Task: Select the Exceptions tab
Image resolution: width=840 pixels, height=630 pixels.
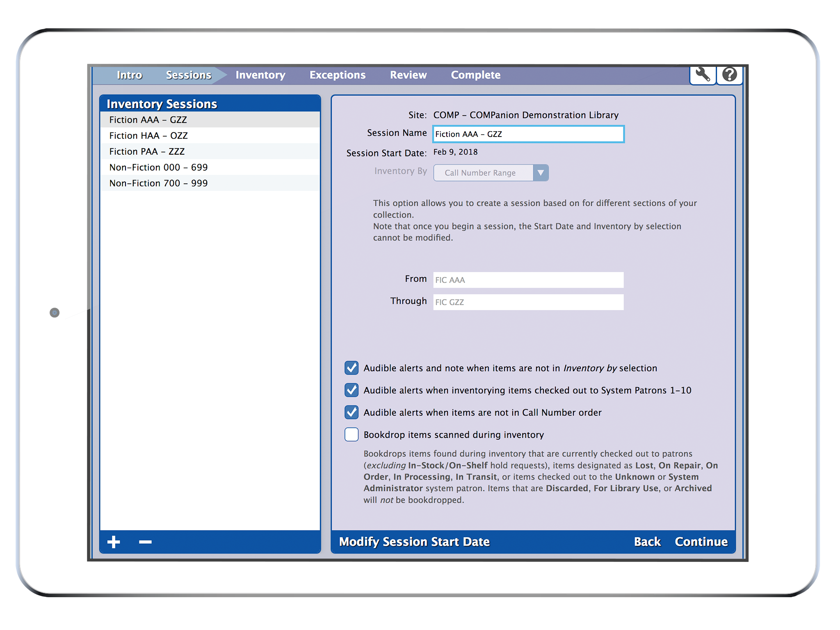Action: pos(337,75)
